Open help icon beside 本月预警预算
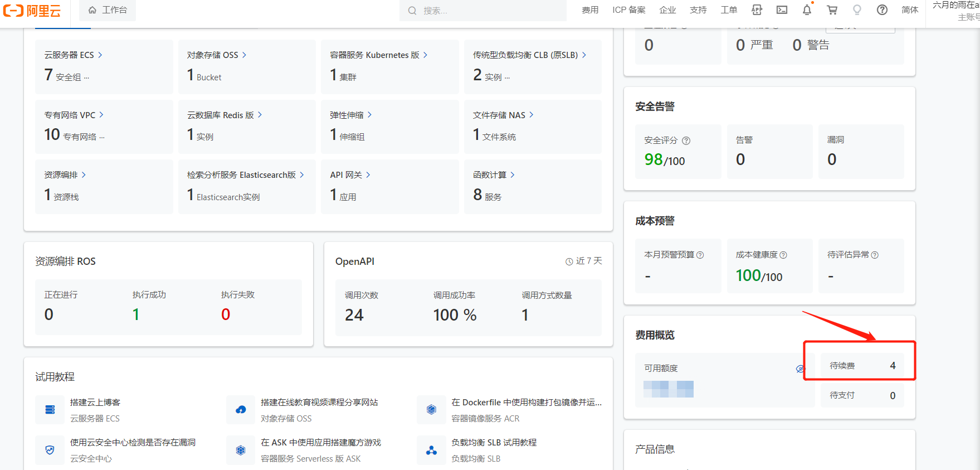980x470 pixels. (x=700, y=255)
